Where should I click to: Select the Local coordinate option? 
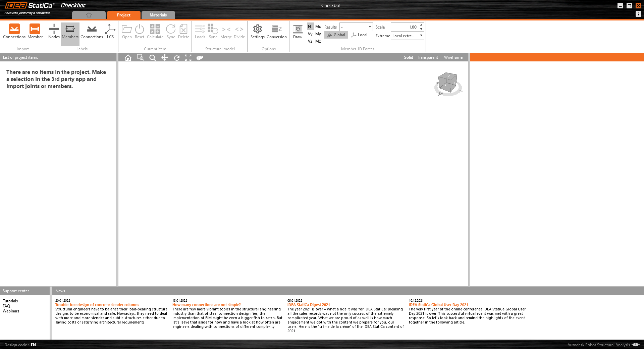click(359, 35)
